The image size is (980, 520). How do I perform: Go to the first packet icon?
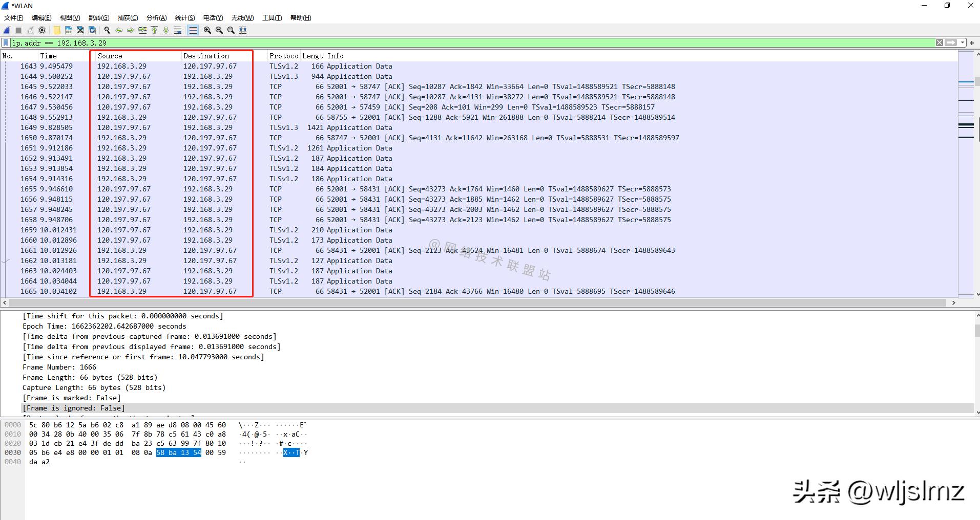[154, 30]
